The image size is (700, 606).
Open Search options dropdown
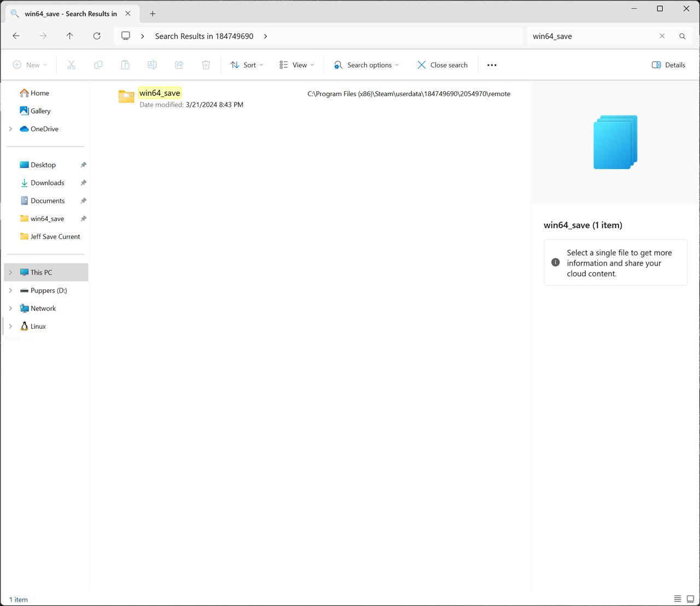pyautogui.click(x=366, y=65)
